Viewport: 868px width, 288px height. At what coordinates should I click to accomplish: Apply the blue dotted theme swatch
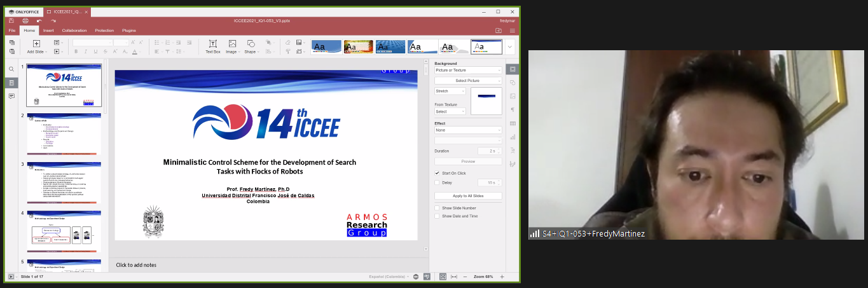[x=390, y=47]
